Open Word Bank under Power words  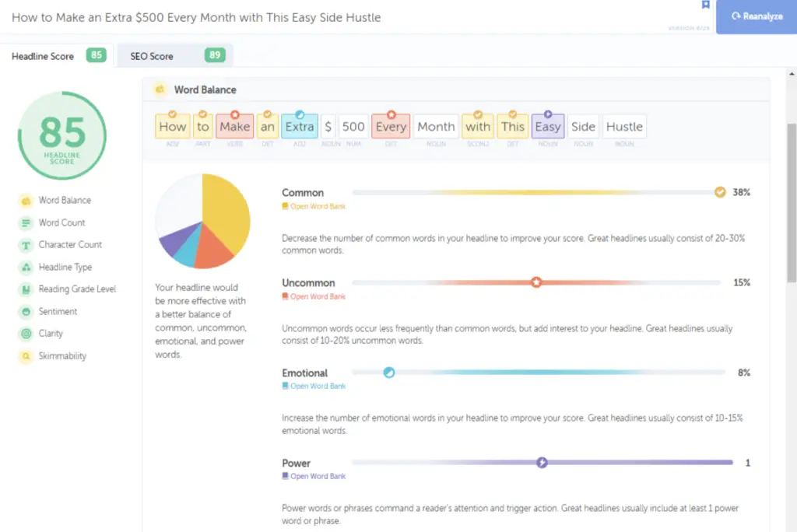[314, 476]
